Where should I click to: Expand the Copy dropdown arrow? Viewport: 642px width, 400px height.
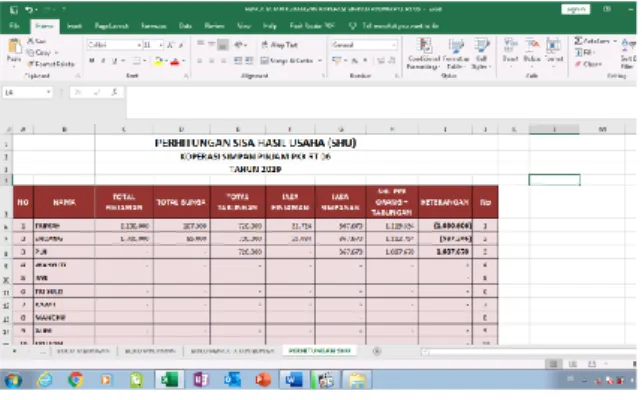56,52
